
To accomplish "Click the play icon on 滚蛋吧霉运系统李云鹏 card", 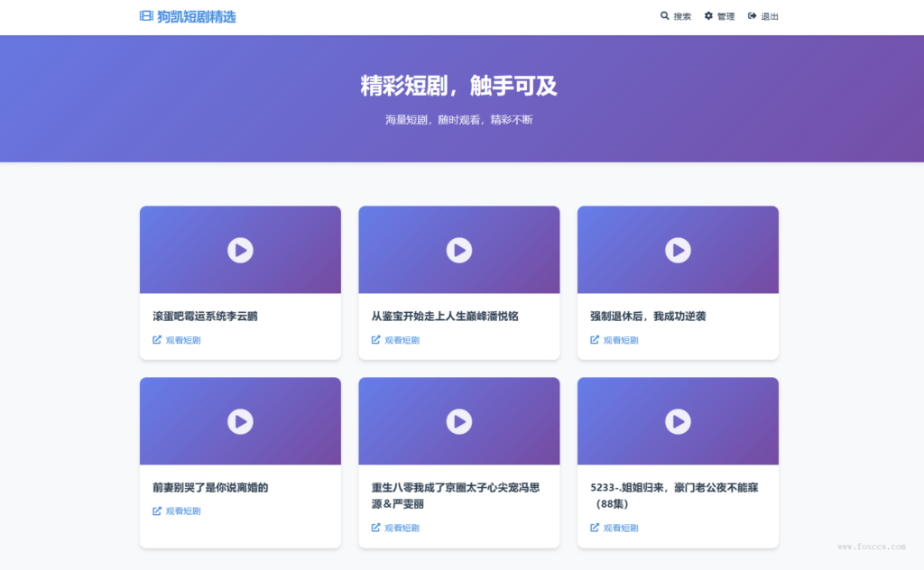I will point(239,251).
